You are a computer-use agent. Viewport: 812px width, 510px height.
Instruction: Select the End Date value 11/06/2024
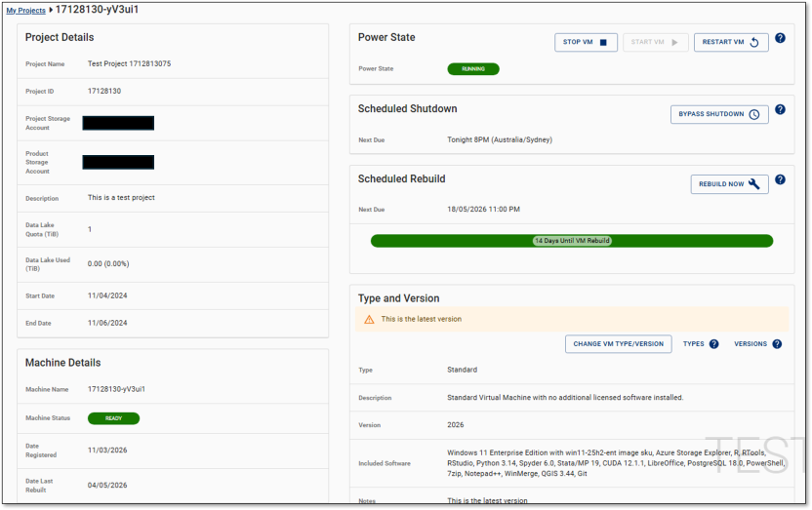107,323
